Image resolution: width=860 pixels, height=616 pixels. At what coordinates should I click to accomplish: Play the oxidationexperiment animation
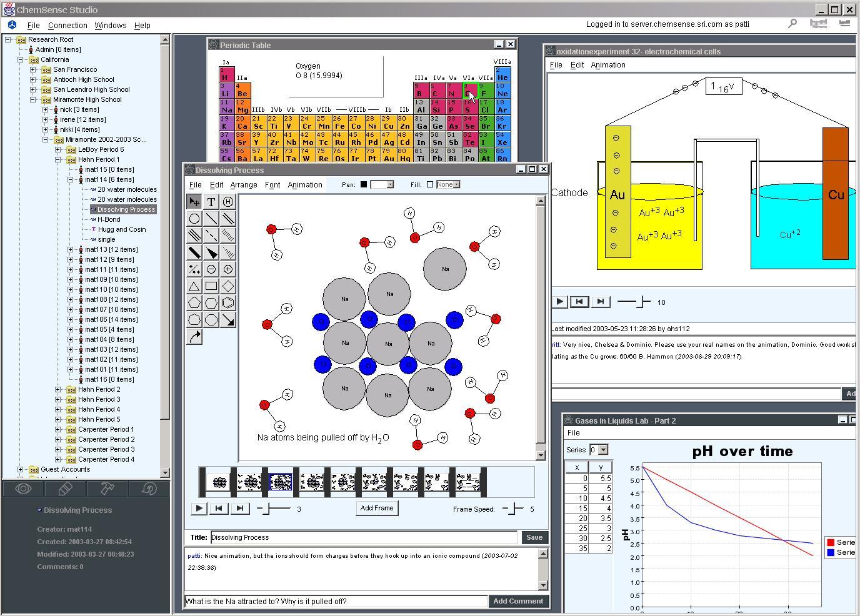point(559,302)
